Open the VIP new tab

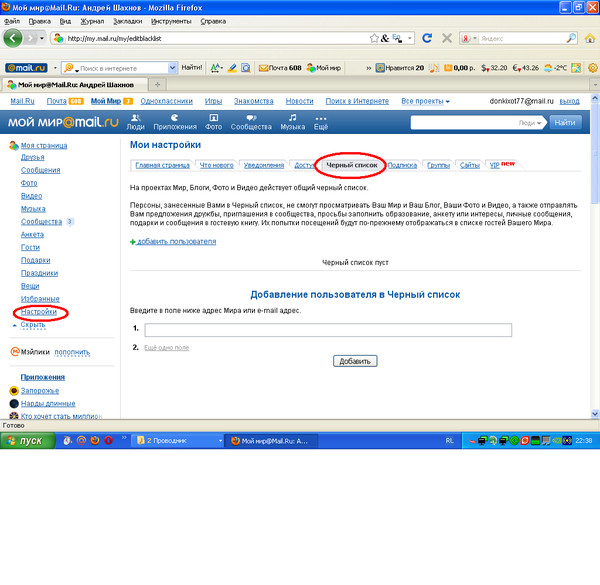click(502, 165)
